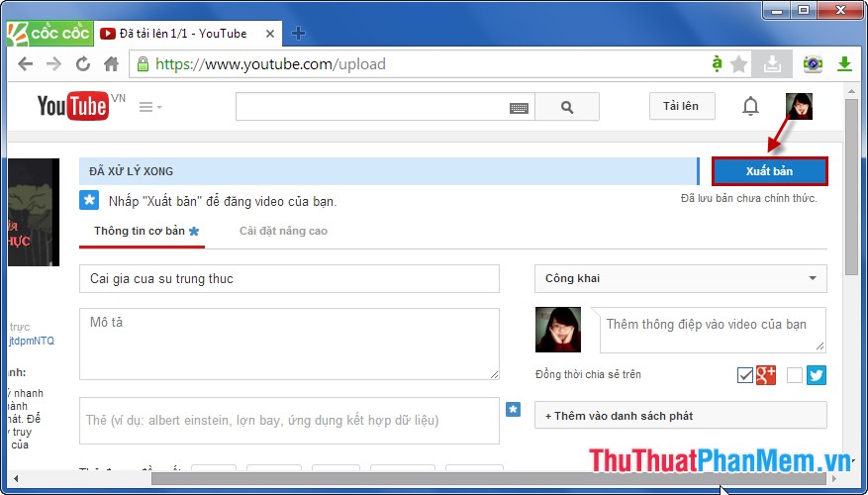Open the jtdpmNTQ video link
This screenshot has height=495, width=868.
click(32, 342)
